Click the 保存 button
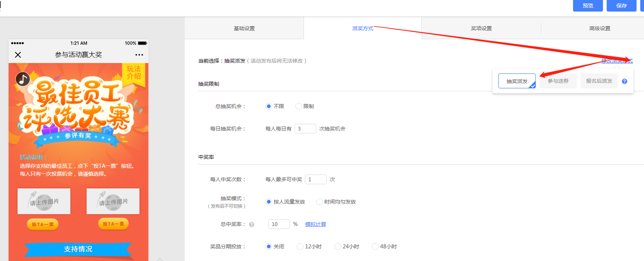 pos(621,6)
